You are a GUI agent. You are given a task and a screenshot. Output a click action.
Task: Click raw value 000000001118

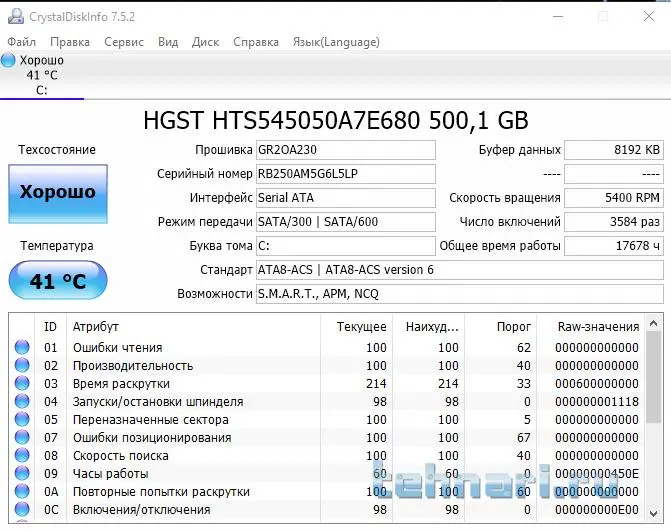pyautogui.click(x=597, y=401)
